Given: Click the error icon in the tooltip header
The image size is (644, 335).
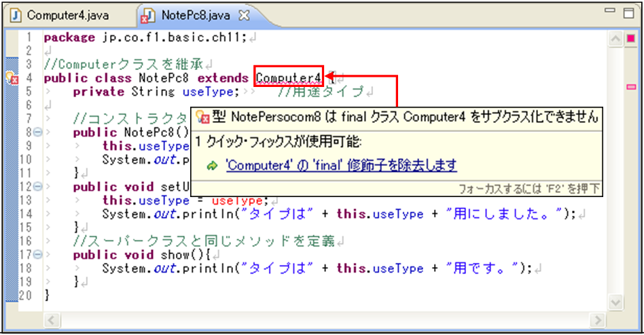Looking at the screenshot, I should [x=202, y=118].
